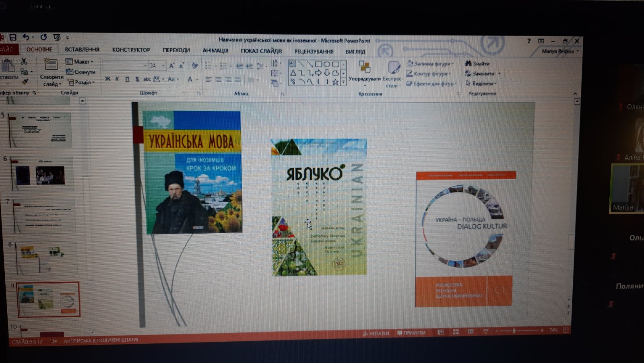Open the font size dropdown showing 24
This screenshot has width=644, height=363.
157,65
